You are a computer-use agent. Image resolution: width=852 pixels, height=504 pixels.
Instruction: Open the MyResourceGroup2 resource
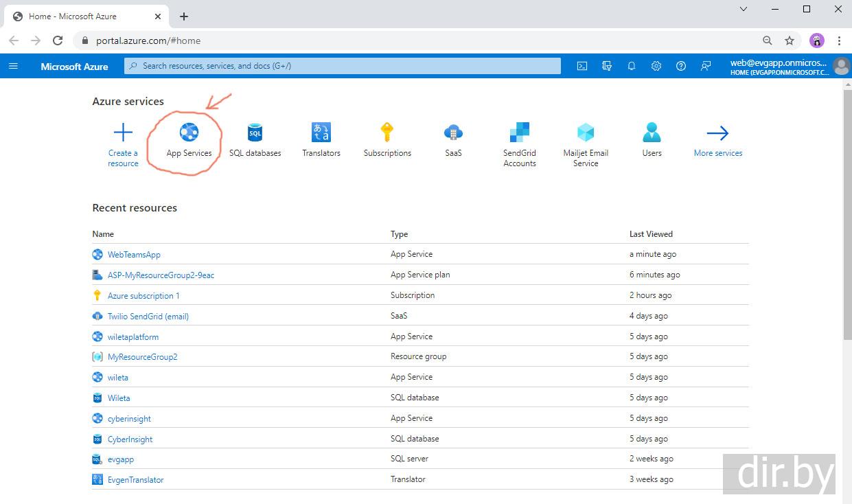pos(142,357)
